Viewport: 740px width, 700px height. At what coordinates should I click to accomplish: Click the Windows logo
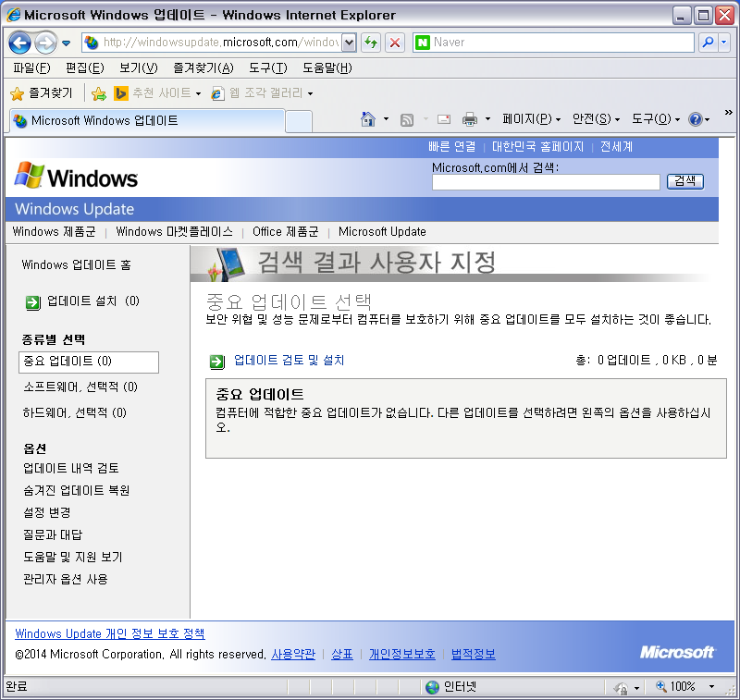point(76,176)
